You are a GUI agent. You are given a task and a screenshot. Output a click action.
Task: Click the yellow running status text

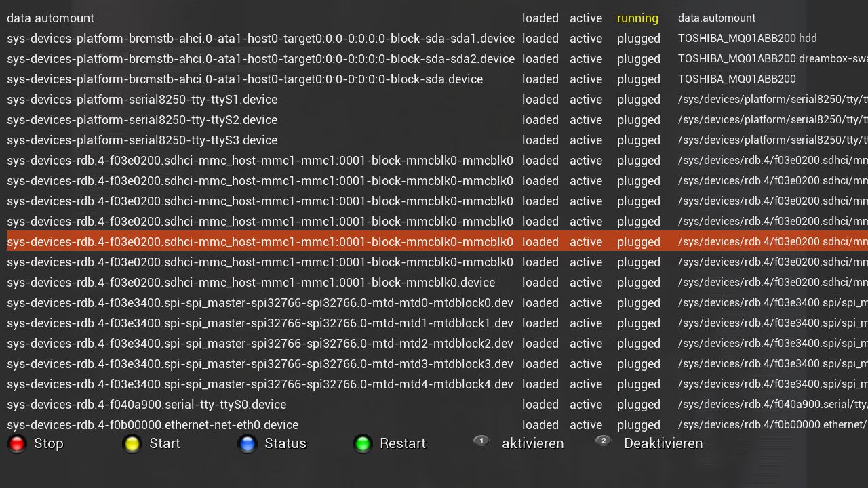coord(637,18)
